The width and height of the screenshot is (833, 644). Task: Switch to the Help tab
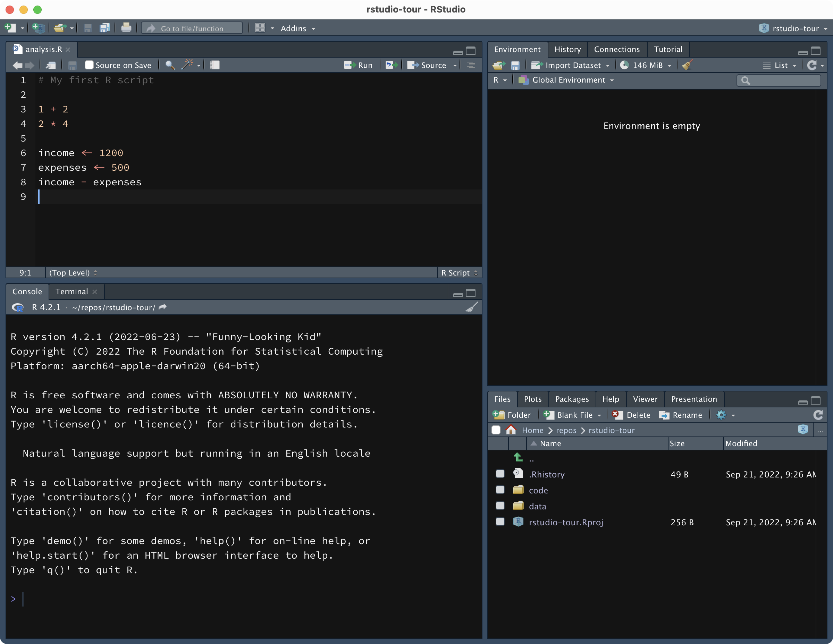tap(611, 399)
